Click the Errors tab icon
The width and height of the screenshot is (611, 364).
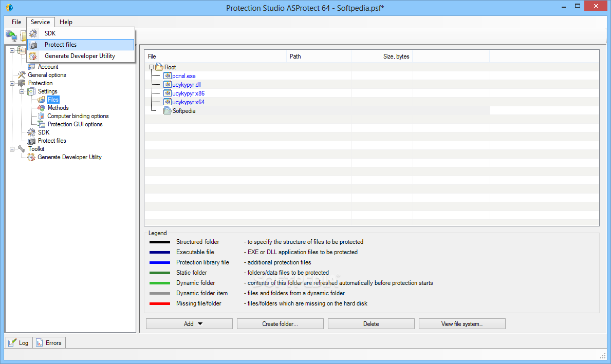pos(40,342)
